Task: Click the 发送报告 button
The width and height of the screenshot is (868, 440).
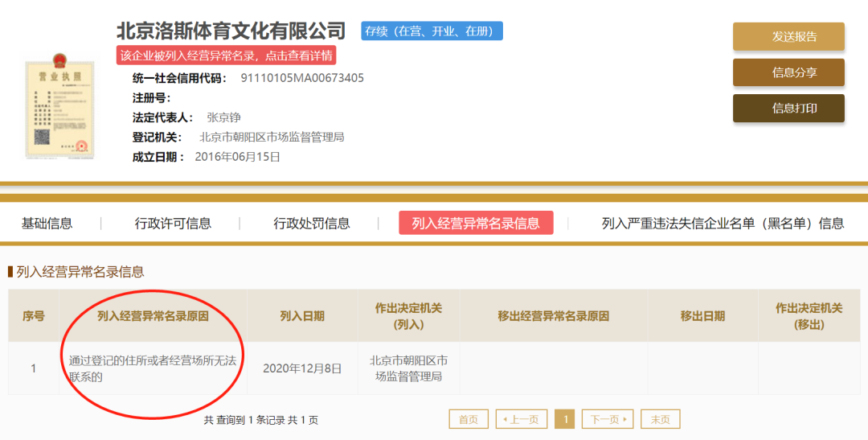Action: [x=788, y=36]
